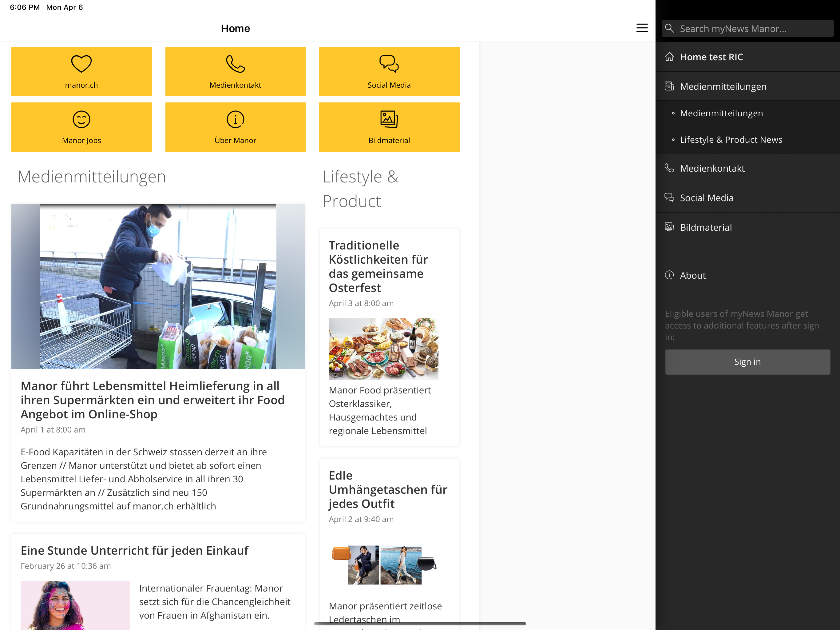840x630 pixels.
Task: Open Bildmaterial in the sidebar
Action: (x=747, y=227)
